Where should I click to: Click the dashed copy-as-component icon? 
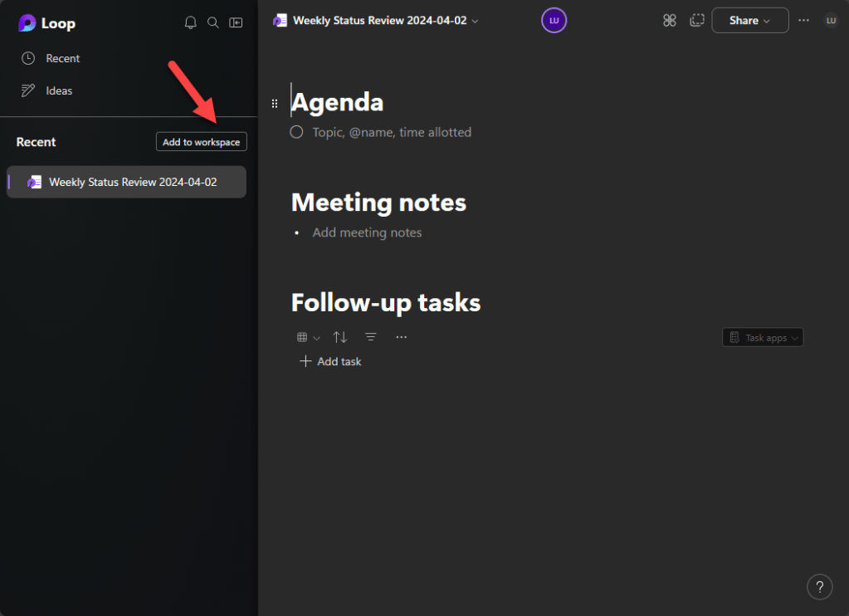[696, 21]
